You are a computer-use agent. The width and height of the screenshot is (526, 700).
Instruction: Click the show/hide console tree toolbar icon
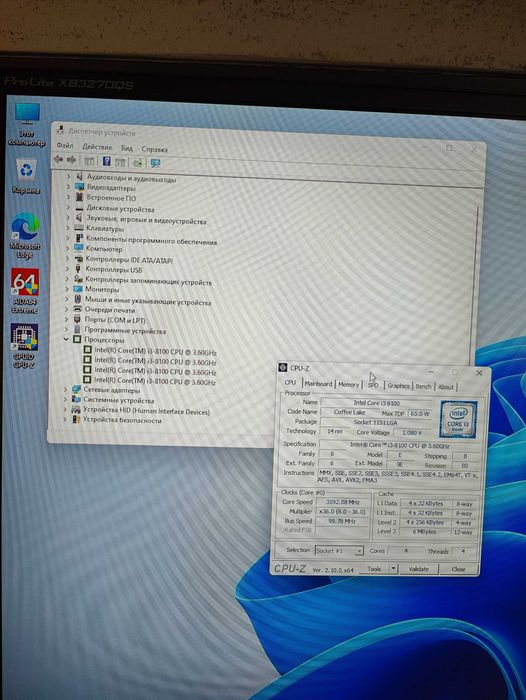[x=89, y=161]
